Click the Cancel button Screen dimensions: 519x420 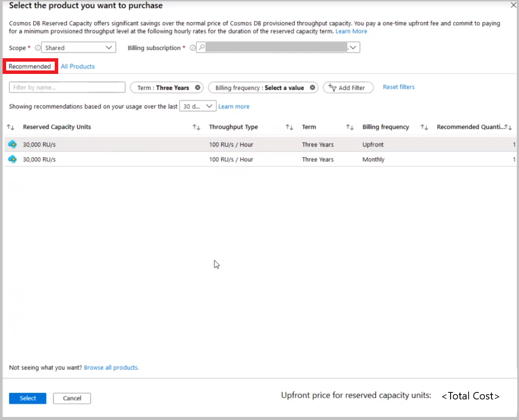72,398
